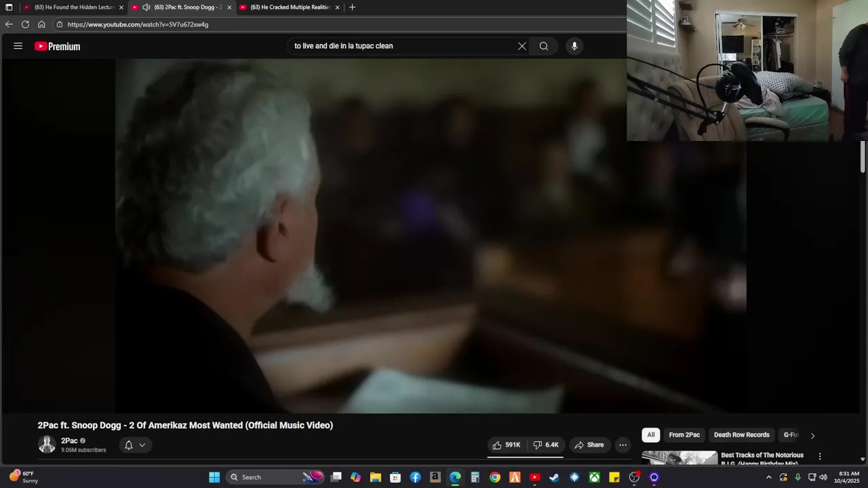Open the Notorious B.I.G. video thumbnail
Screen dimensions: 868x488
(679, 458)
